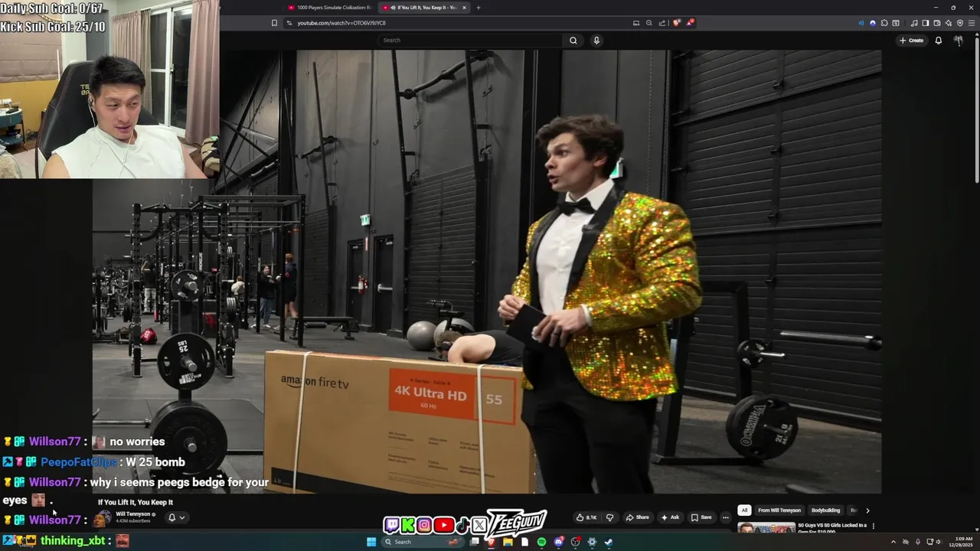Like the video showing 8.1K
Image resolution: width=980 pixels, height=551 pixels.
[x=586, y=517]
